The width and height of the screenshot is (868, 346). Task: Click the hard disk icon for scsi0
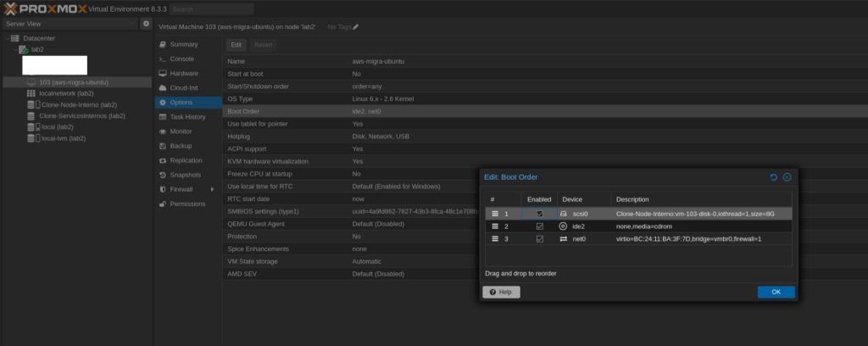click(563, 214)
